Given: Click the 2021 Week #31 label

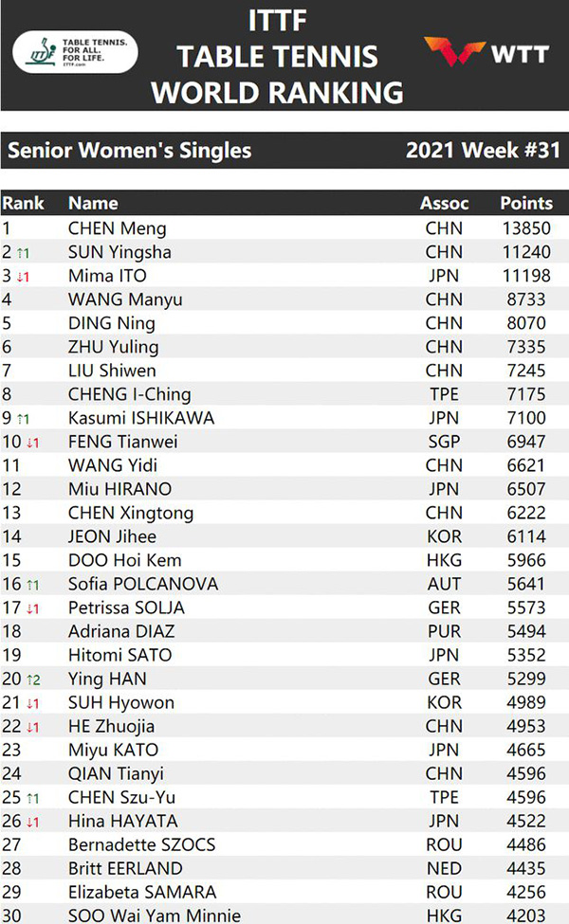Looking at the screenshot, I should 483,150.
